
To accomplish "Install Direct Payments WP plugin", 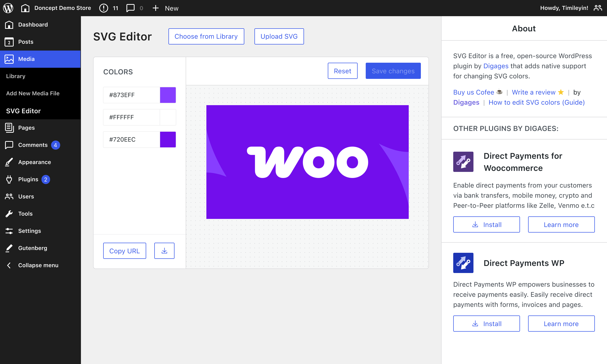I will tap(486, 324).
